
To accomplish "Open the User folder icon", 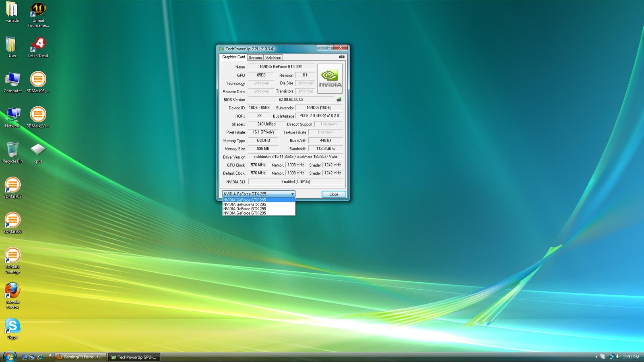I will click(12, 47).
